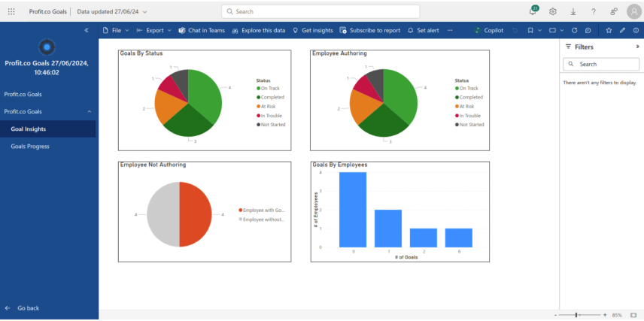644x321 pixels.
Task: Collapse the Profit.co Goals section chevron
Action: coord(90,112)
